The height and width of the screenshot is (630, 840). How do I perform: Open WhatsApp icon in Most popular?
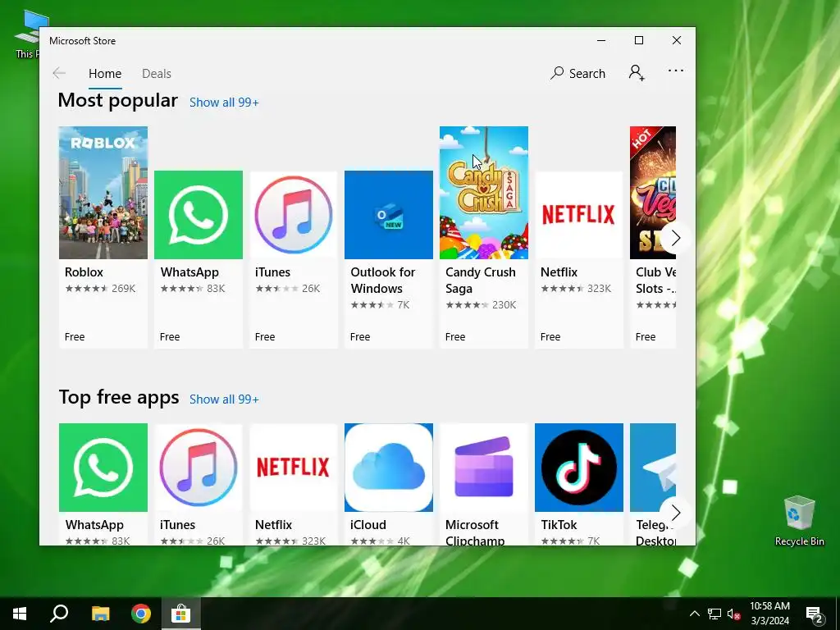pos(199,215)
